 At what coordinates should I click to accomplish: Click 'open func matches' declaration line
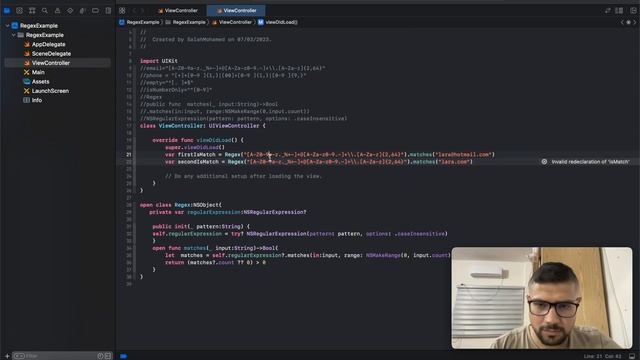216,248
